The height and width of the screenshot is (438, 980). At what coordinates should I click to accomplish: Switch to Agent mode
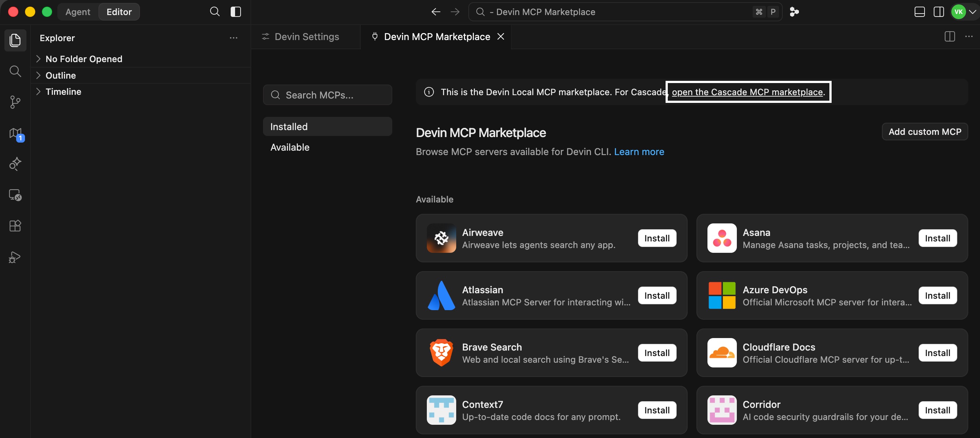click(78, 12)
